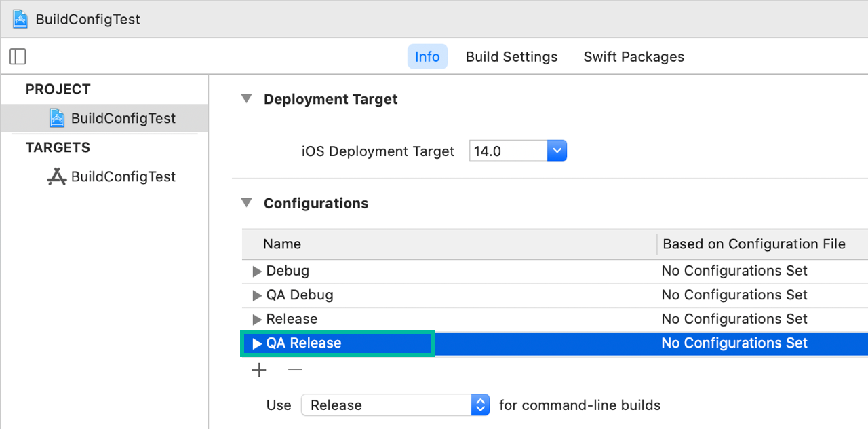Click the 14.0 deployment target text field
Image resolution: width=868 pixels, height=429 pixels.
(x=507, y=151)
